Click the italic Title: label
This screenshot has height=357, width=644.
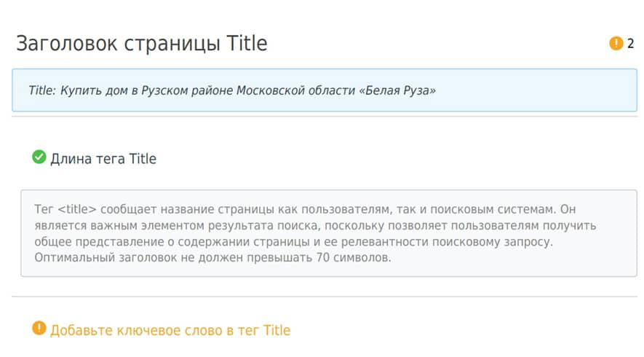[42, 90]
